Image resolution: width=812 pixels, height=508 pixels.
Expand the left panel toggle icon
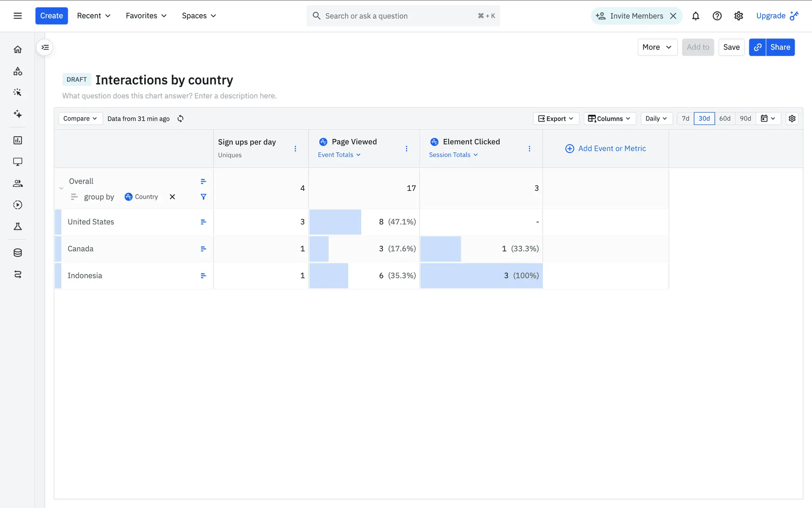click(45, 47)
